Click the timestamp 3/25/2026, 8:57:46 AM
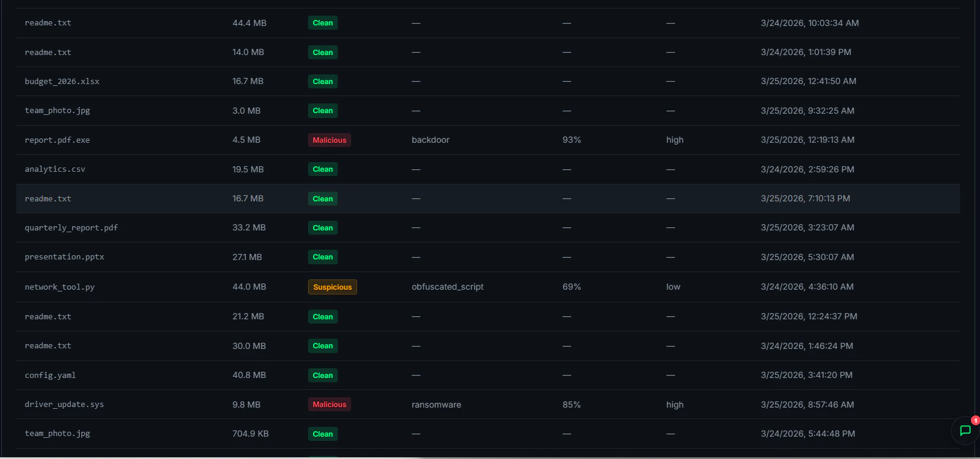 (x=807, y=405)
